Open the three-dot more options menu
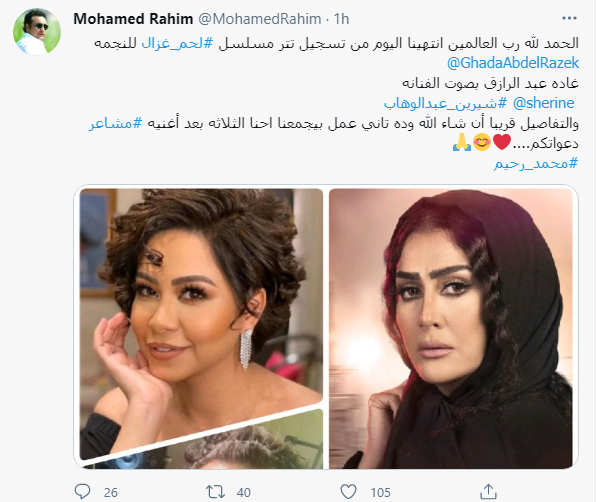 click(569, 18)
